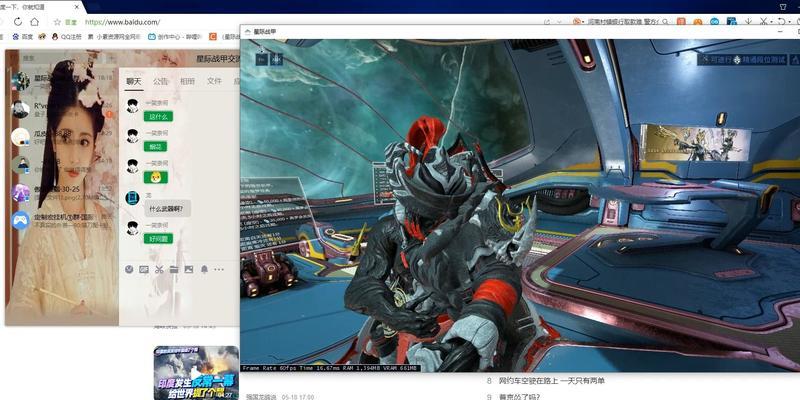This screenshot has height=400, width=800.
Task: Switch to 聊天 tab in QQ chat
Action: tap(134, 81)
